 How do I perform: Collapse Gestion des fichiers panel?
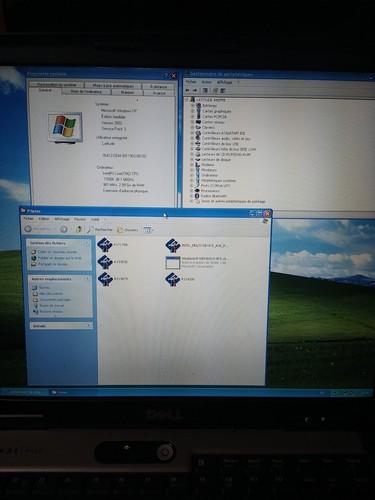pyautogui.click(x=87, y=243)
